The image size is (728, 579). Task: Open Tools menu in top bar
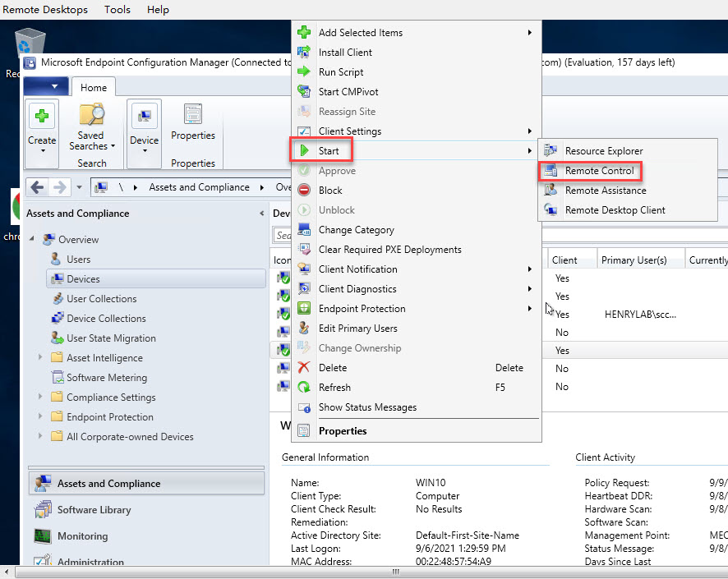(x=117, y=10)
